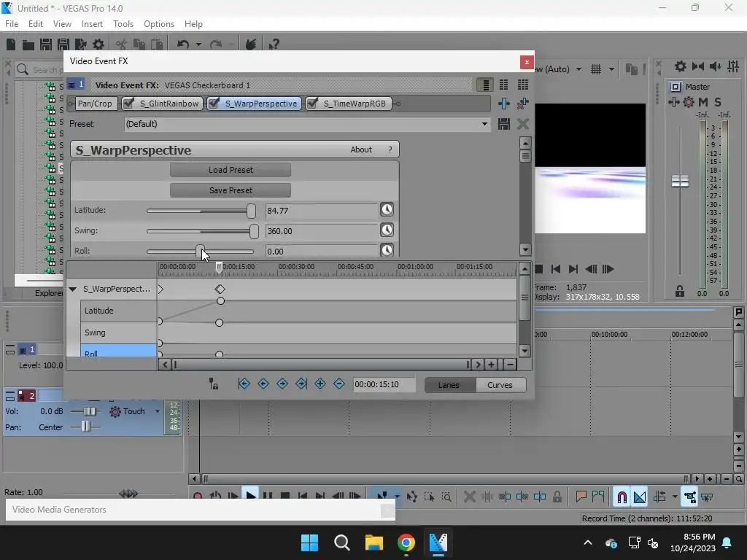Animate Roll using its clock icon
Viewport: 747px width, 560px height.
[x=387, y=250]
